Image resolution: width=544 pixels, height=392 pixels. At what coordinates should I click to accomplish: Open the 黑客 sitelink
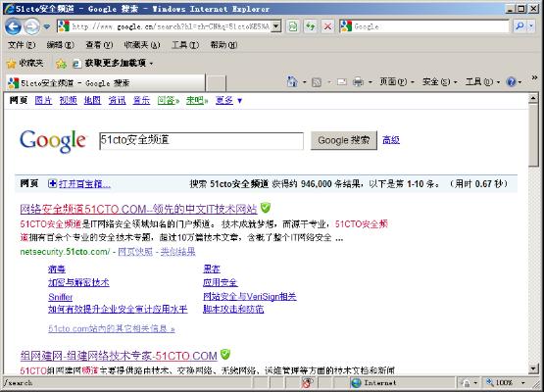tap(212, 269)
